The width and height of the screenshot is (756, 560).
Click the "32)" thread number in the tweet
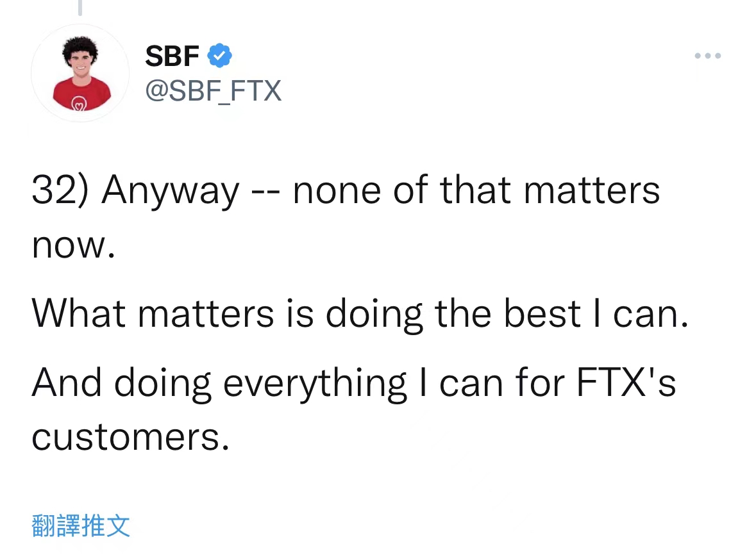coord(60,190)
